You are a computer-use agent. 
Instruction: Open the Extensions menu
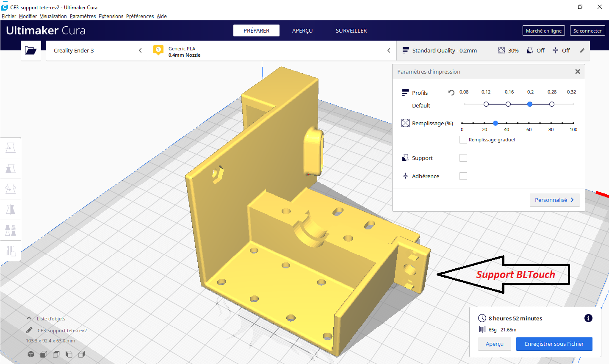[x=111, y=17]
